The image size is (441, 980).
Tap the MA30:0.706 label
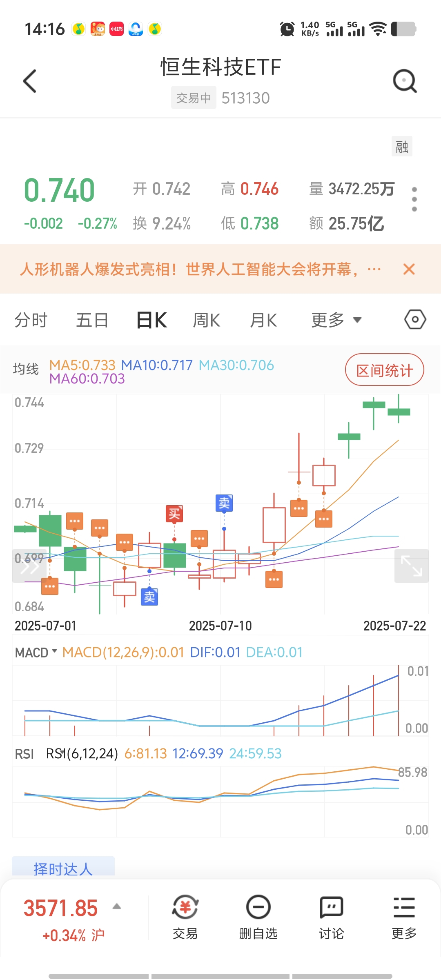tap(236, 365)
